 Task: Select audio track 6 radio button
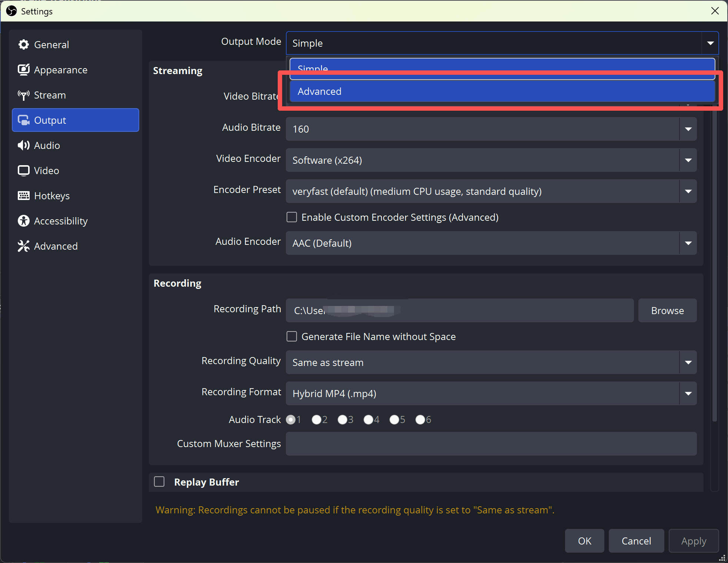point(420,420)
